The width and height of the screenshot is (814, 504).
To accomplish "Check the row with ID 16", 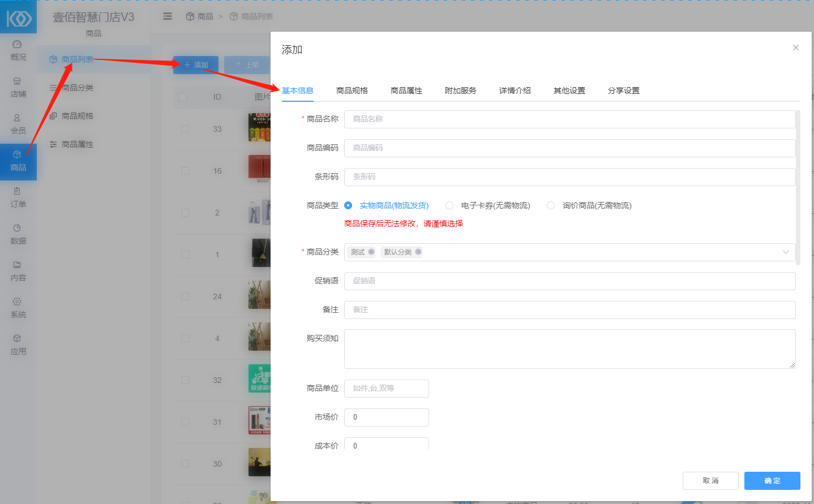I will (185, 171).
